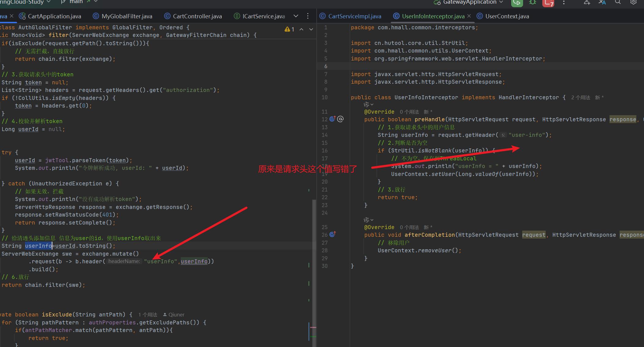Viewport: 644px width, 347px height.
Task: Switch to the CartController.java tab
Action: click(x=197, y=16)
